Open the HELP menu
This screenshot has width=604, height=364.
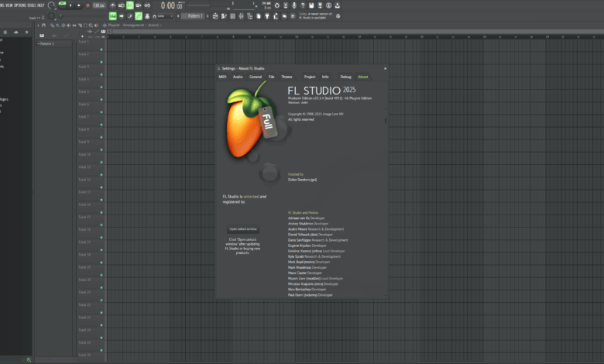pos(40,5)
